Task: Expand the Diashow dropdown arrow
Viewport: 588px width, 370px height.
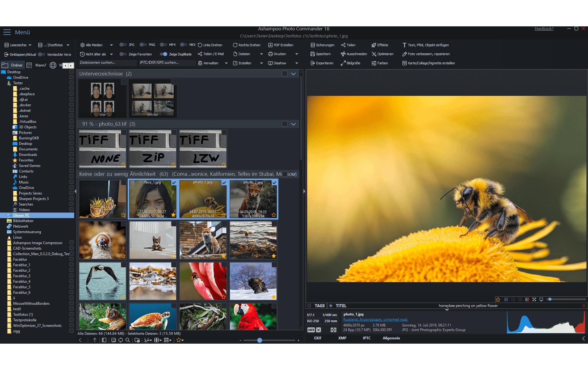Action: tap(296, 63)
